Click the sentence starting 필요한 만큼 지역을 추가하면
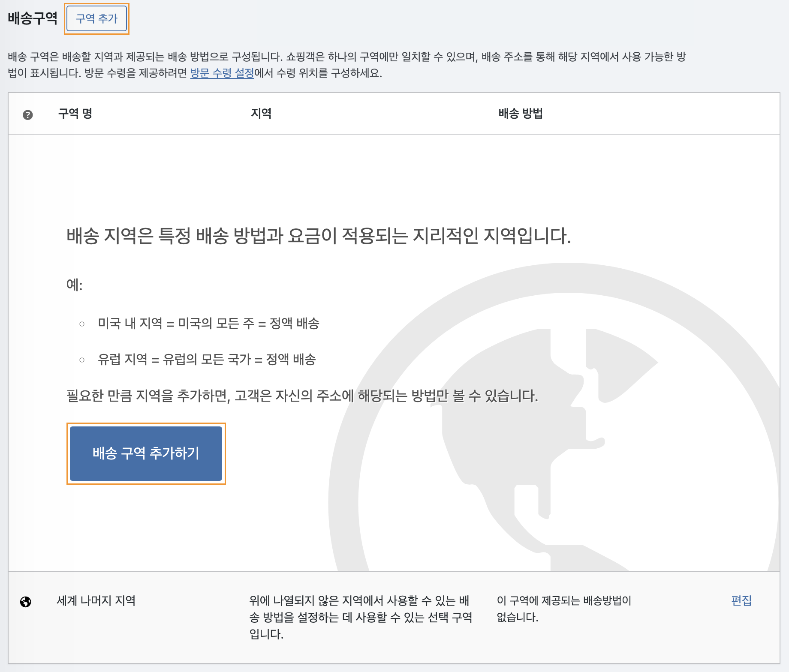This screenshot has width=789, height=672. tap(302, 396)
